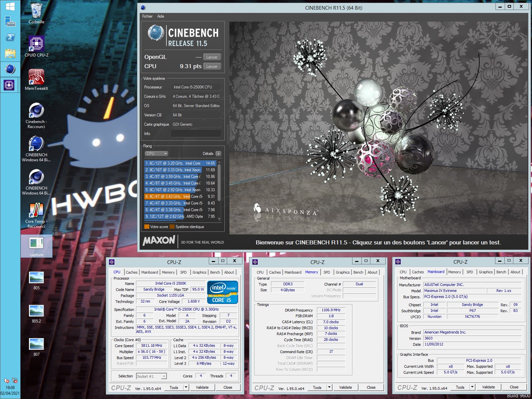Viewport: 532px width, 399px height.
Task: Open Socket #1 selection dropdown
Action: pos(151,376)
